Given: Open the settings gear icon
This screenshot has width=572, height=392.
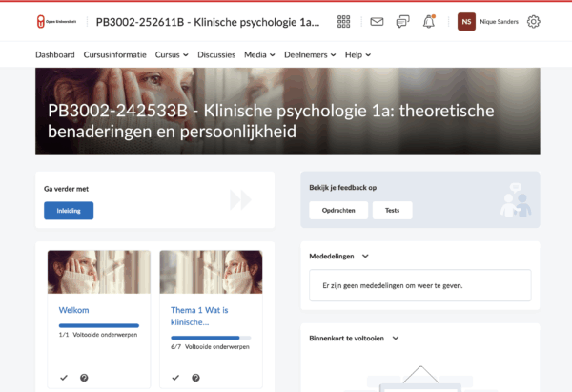Looking at the screenshot, I should (533, 22).
